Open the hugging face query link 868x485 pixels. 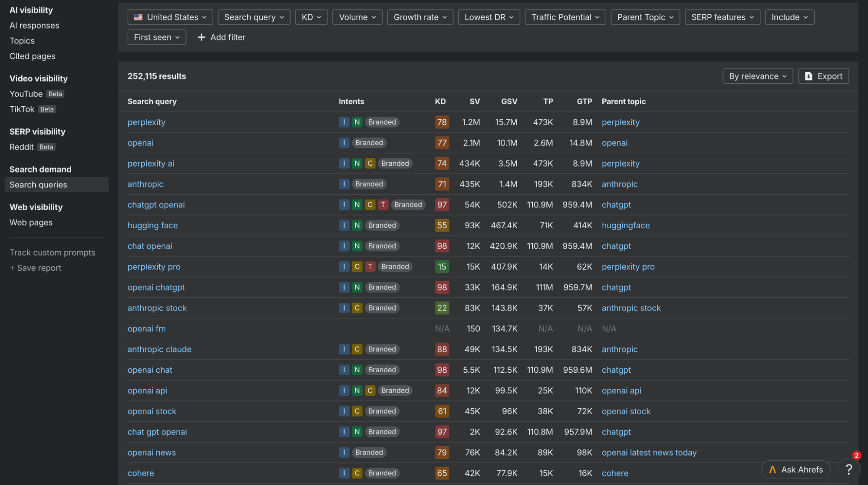[x=152, y=226]
